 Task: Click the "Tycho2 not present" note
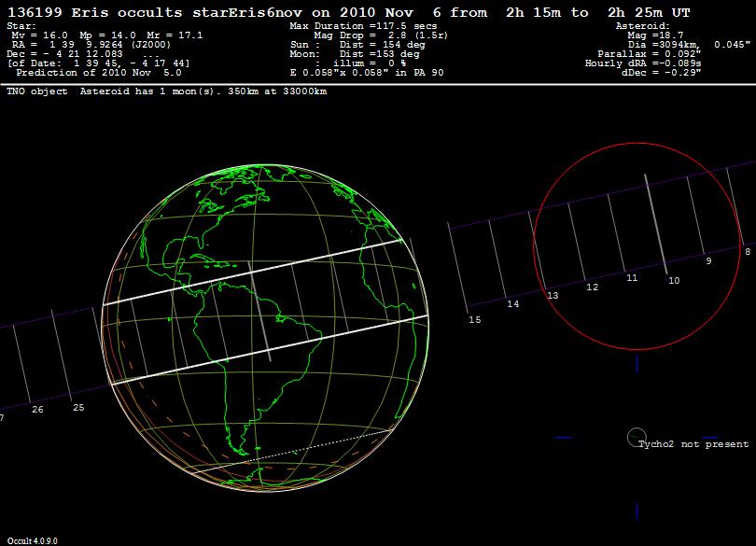coord(693,444)
